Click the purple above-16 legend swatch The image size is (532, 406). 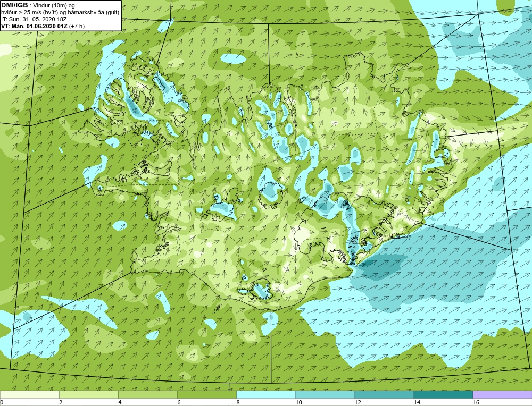click(x=502, y=394)
